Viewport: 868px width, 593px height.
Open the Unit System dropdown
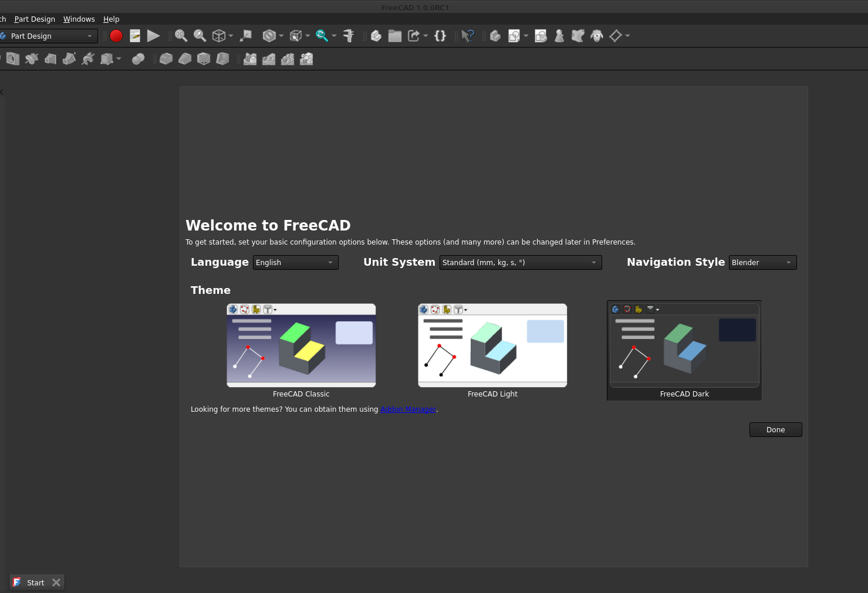point(521,262)
